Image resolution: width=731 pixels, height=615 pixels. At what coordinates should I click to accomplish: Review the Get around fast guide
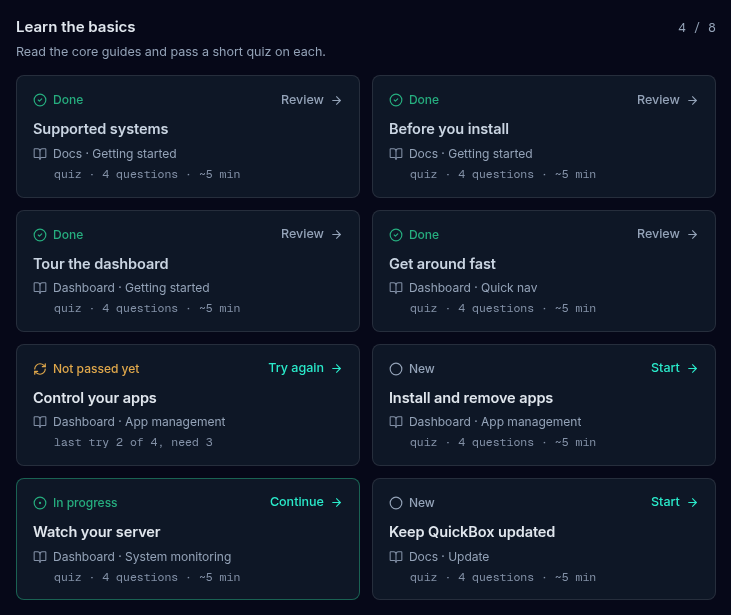pyautogui.click(x=668, y=234)
